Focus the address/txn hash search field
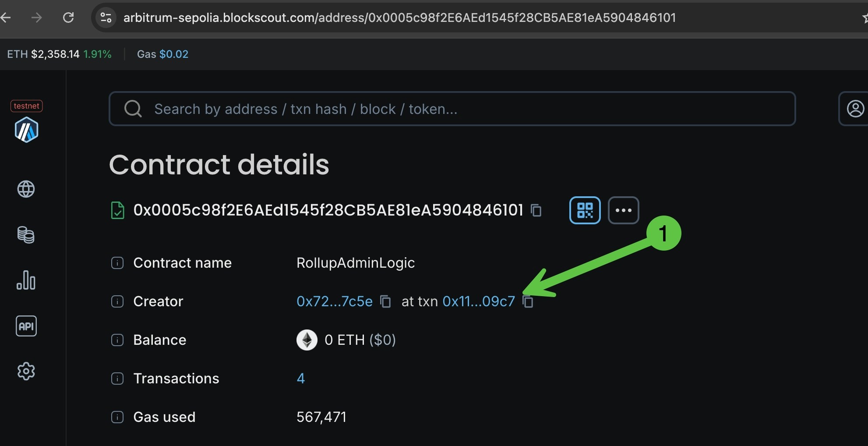This screenshot has width=868, height=446. (452, 109)
